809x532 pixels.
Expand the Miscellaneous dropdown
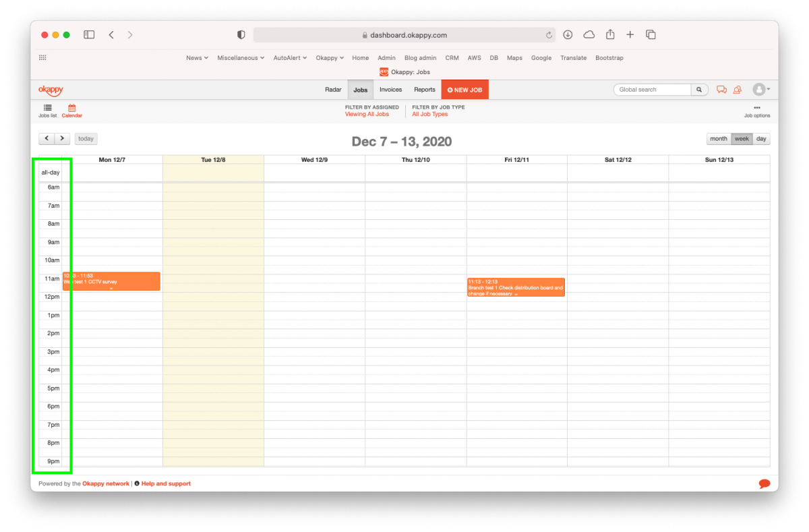(x=240, y=58)
